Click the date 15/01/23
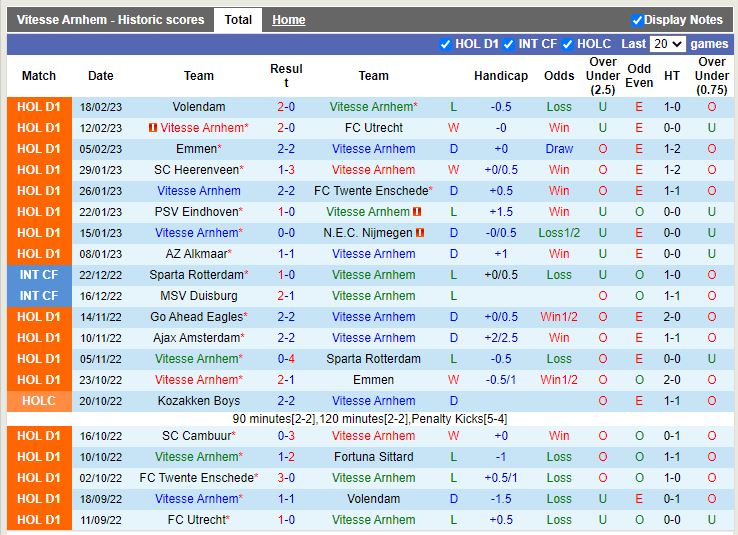 pos(101,233)
